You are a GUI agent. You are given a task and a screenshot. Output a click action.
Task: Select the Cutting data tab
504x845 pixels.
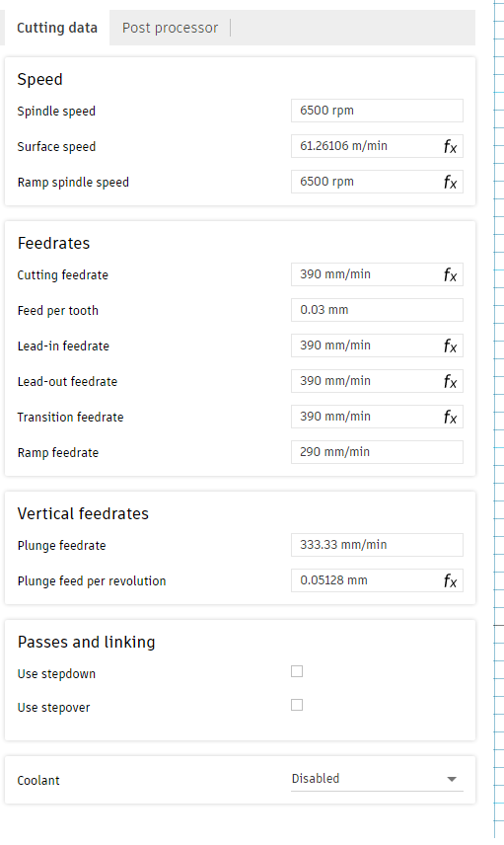click(57, 28)
